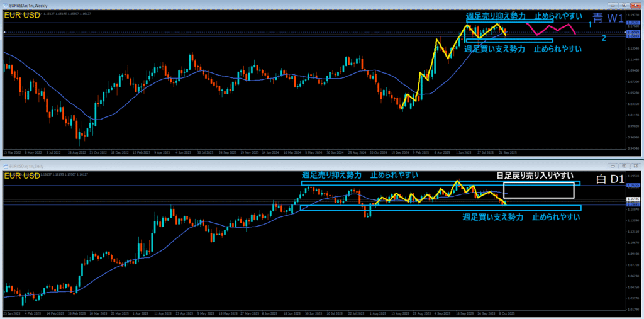
Task: Click the 1.19510 value on Daily price scale
Action: (633, 175)
